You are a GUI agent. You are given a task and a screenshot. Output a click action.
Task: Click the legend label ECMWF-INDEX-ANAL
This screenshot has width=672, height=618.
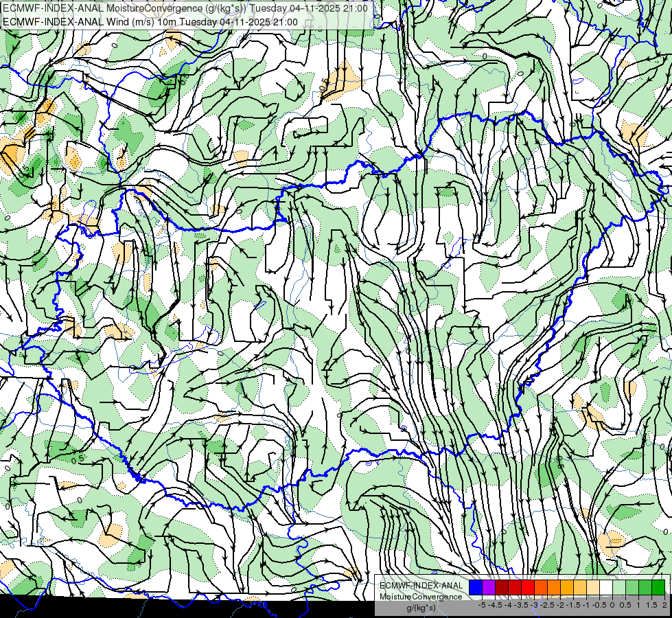click(421, 586)
